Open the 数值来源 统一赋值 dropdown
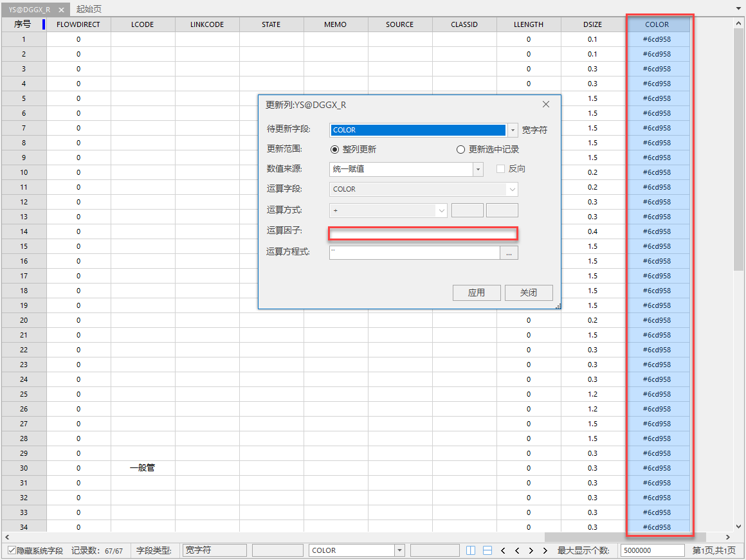 [x=478, y=169]
